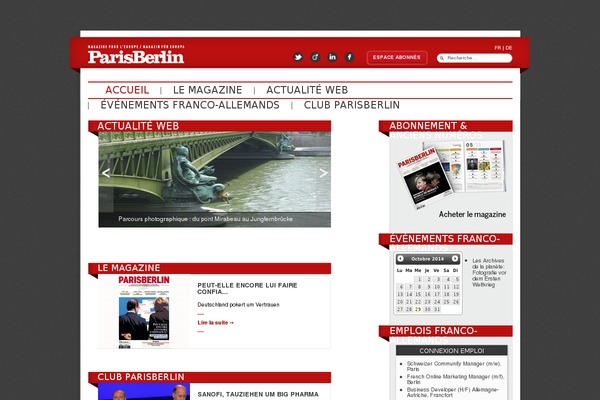
Task: Open Sanofi, Tauziehen um Big Pharma article
Action: pyautogui.click(x=258, y=394)
